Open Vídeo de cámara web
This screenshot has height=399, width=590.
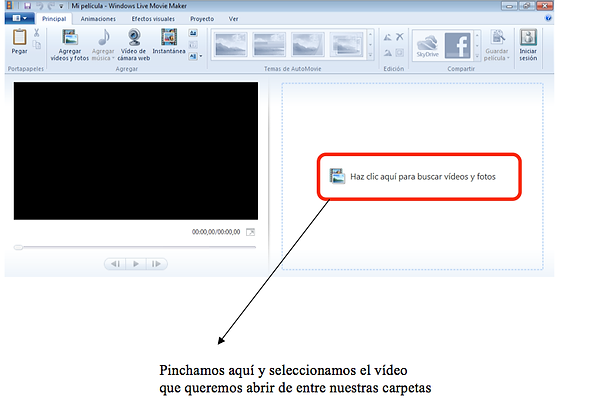[x=134, y=45]
